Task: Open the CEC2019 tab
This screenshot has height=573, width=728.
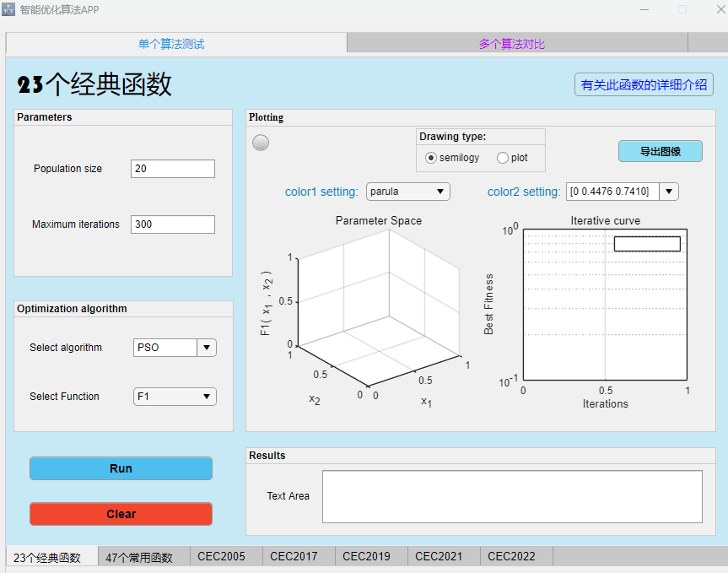Action: pos(371,556)
